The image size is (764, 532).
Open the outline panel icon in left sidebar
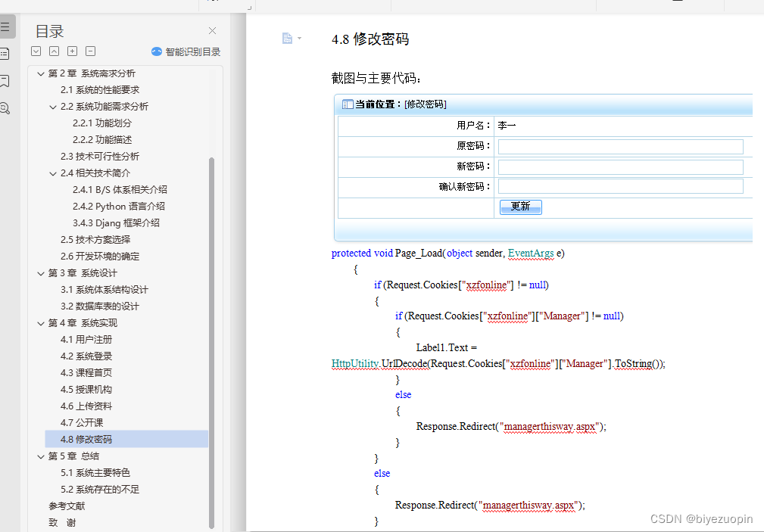(6, 26)
